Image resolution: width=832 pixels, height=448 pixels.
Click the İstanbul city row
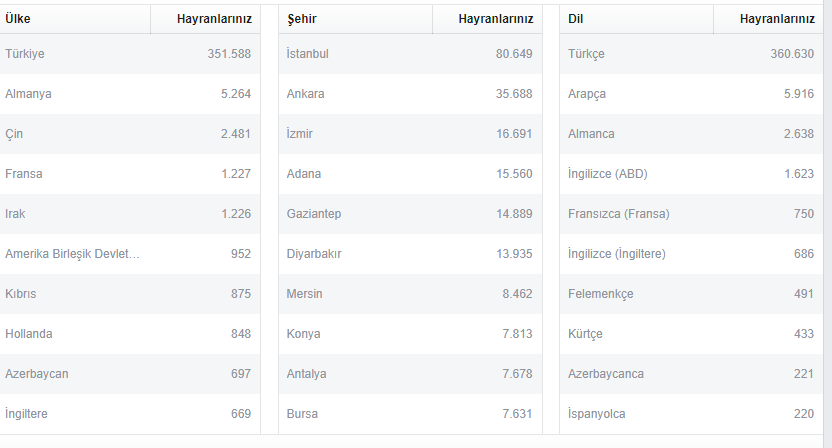point(410,54)
